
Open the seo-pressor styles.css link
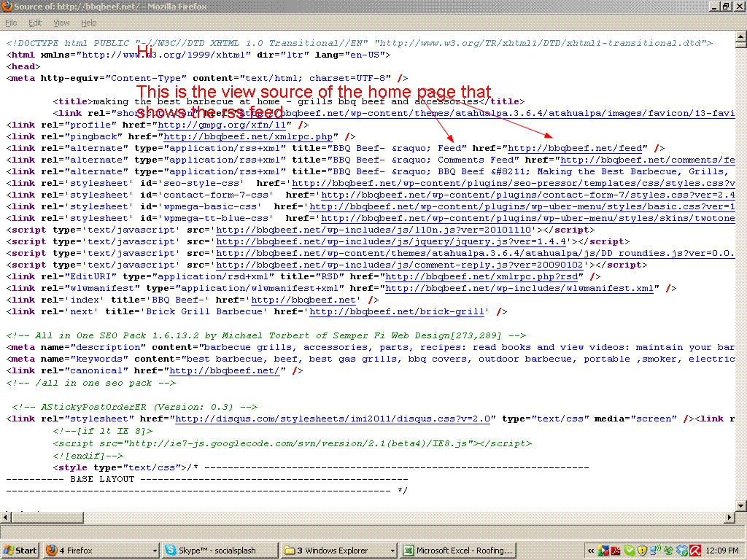(514, 183)
